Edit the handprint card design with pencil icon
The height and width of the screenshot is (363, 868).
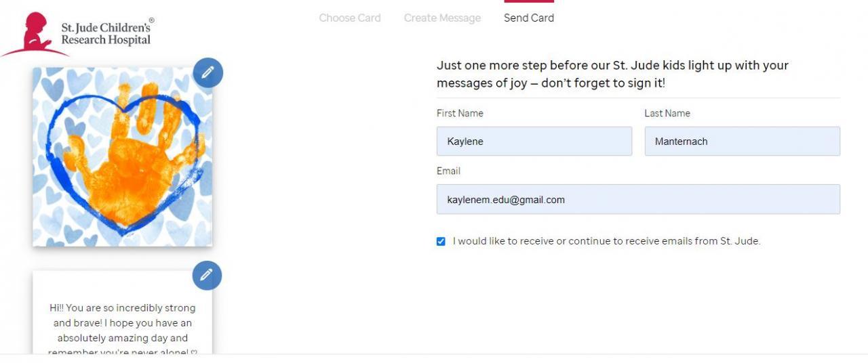pyautogui.click(x=208, y=72)
